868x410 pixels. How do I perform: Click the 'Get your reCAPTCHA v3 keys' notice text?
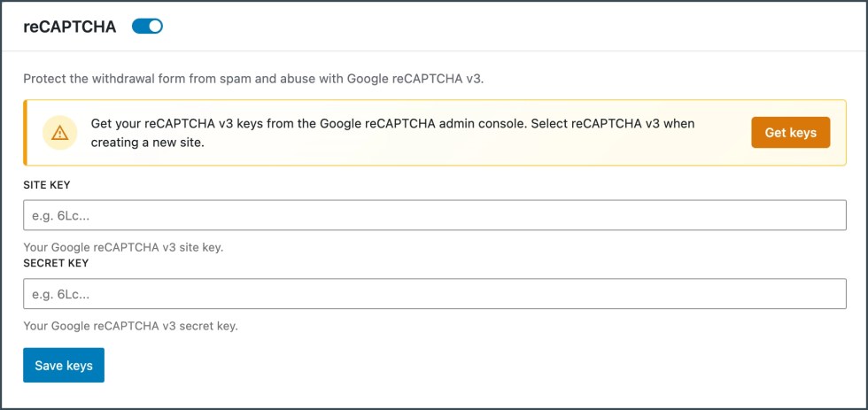392,132
